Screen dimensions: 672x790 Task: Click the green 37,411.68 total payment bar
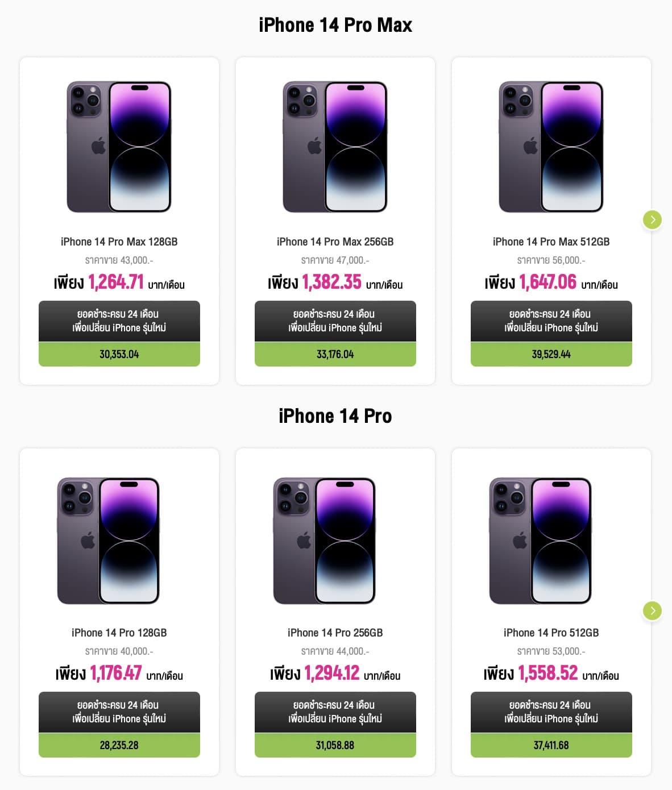551,745
